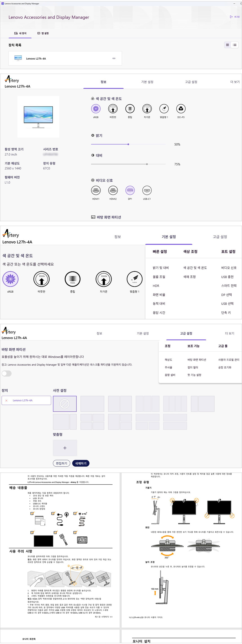This screenshot has height=644, width=242.
Task: Choose 공장 초기화 under 고급 툴
Action: tap(225, 367)
